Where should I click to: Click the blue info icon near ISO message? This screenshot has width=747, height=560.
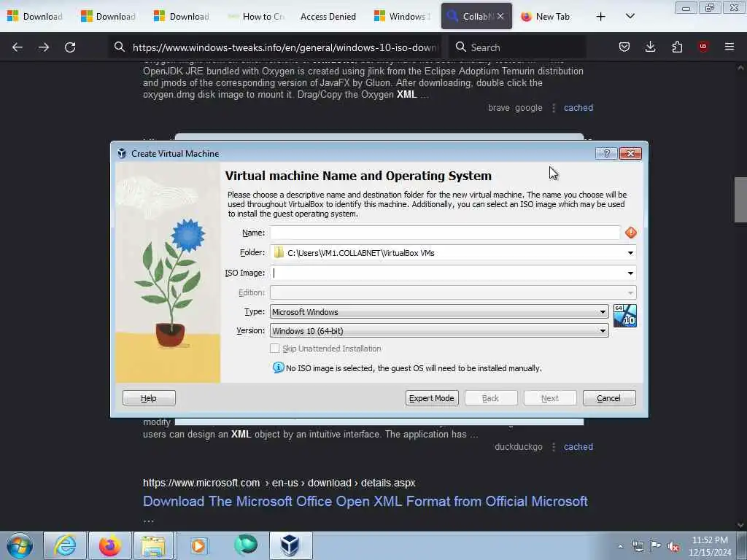tap(278, 367)
